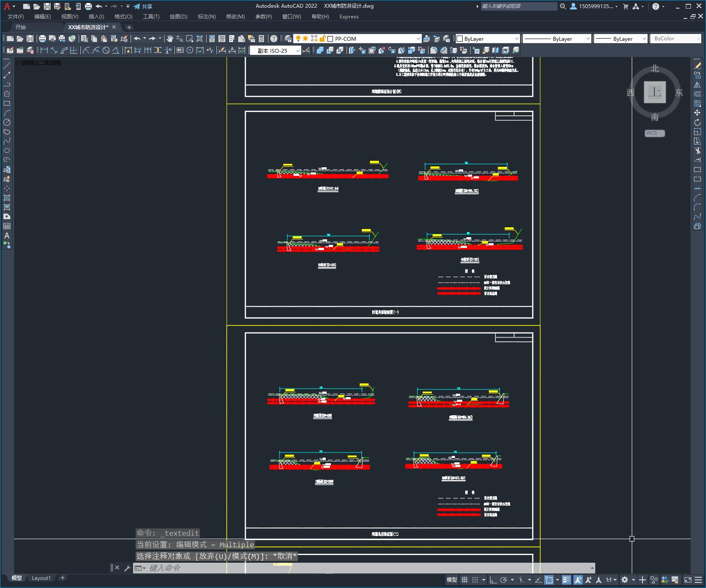Viewport: 706px width, 588px height.
Task: Open the 绘图(D) menu
Action: 179,17
